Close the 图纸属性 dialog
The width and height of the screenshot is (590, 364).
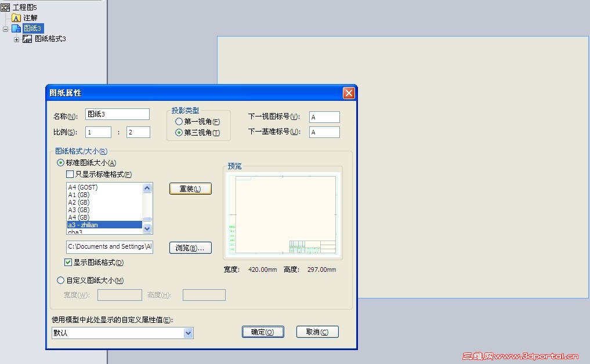click(x=349, y=93)
